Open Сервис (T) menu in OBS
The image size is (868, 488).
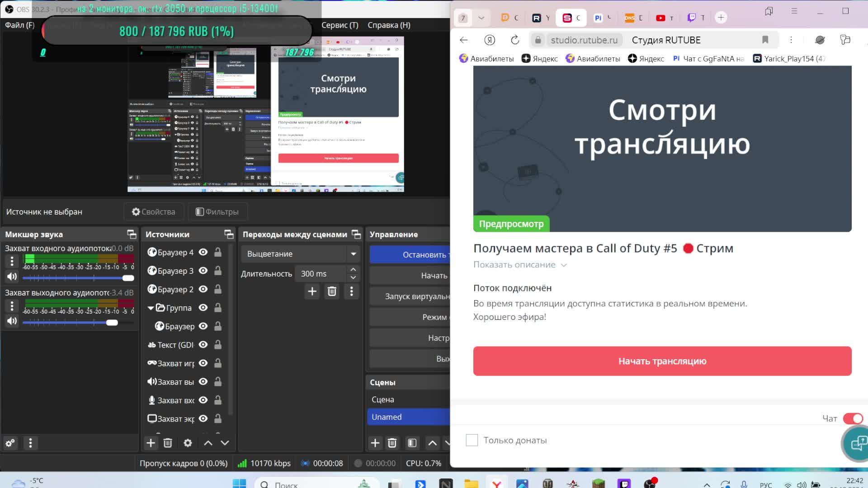[x=340, y=25]
